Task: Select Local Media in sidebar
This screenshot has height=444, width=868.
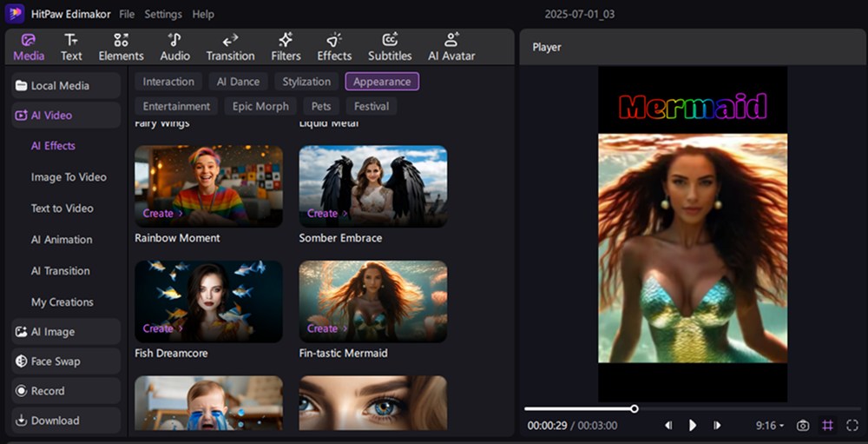Action: click(x=66, y=85)
